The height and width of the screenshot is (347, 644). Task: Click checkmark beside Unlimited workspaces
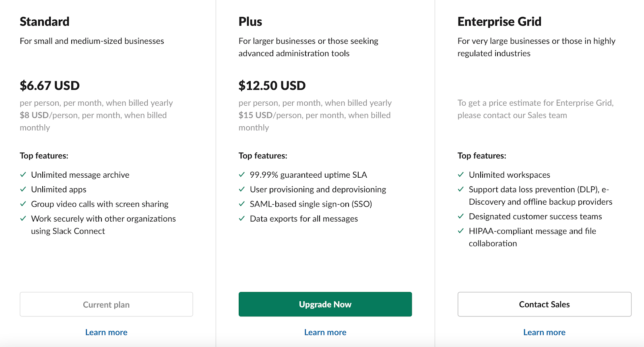click(461, 175)
